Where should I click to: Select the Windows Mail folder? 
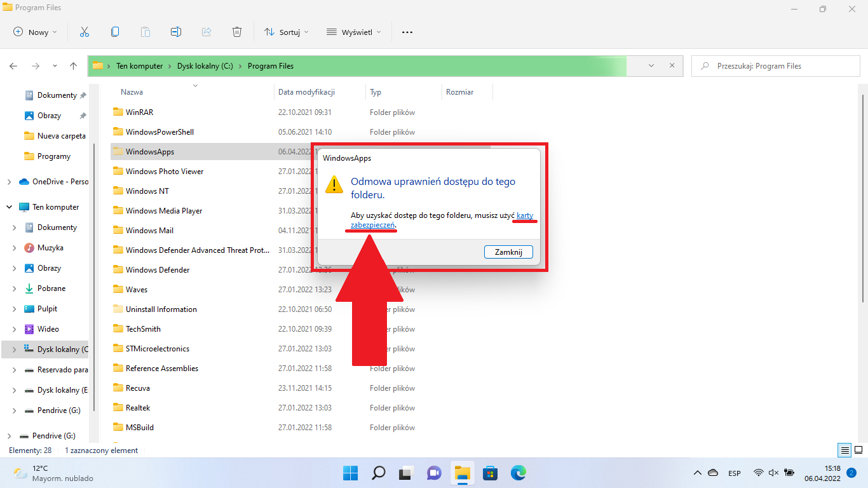tap(149, 231)
